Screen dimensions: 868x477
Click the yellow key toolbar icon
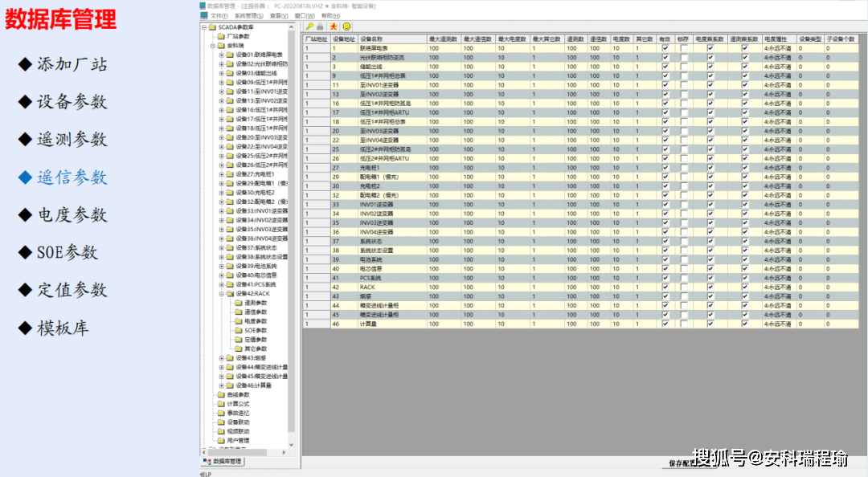pos(309,26)
